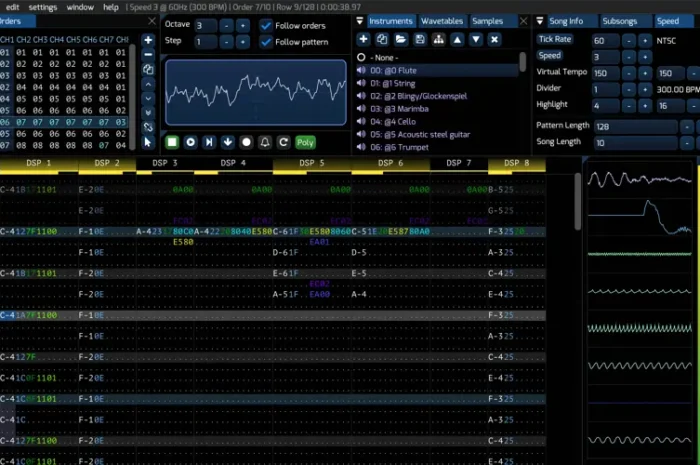Screen dimensions: 700x465
Task: Click the Pattern Length field showing 128
Action: coord(636,127)
